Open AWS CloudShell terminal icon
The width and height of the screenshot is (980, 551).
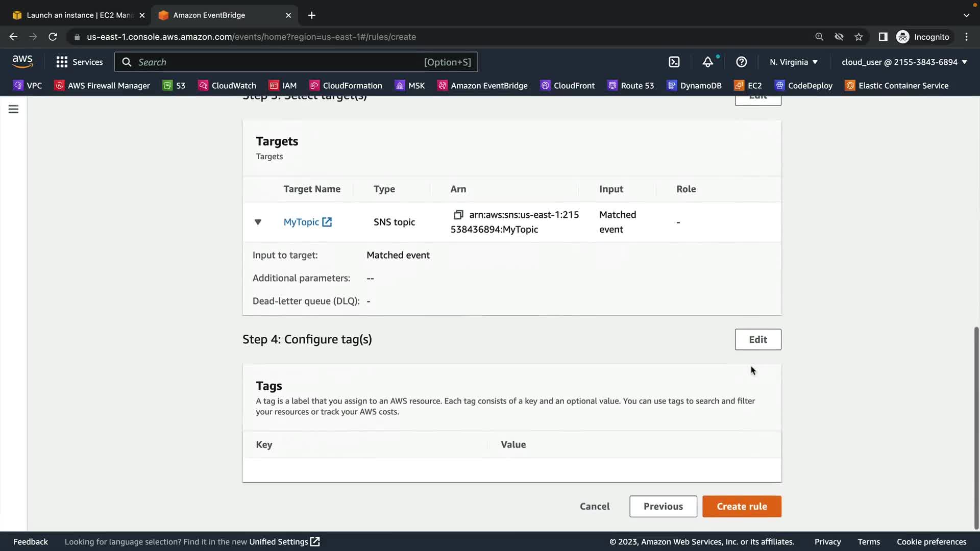point(674,62)
